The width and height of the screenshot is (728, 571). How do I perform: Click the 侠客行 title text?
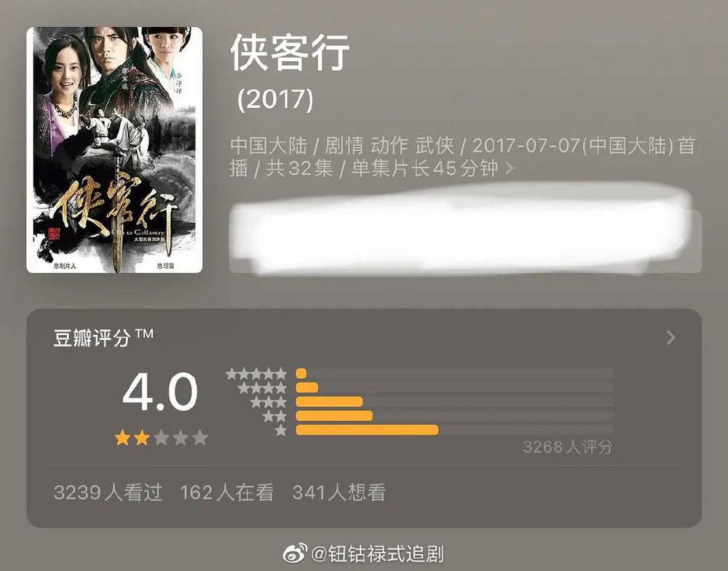click(x=290, y=52)
